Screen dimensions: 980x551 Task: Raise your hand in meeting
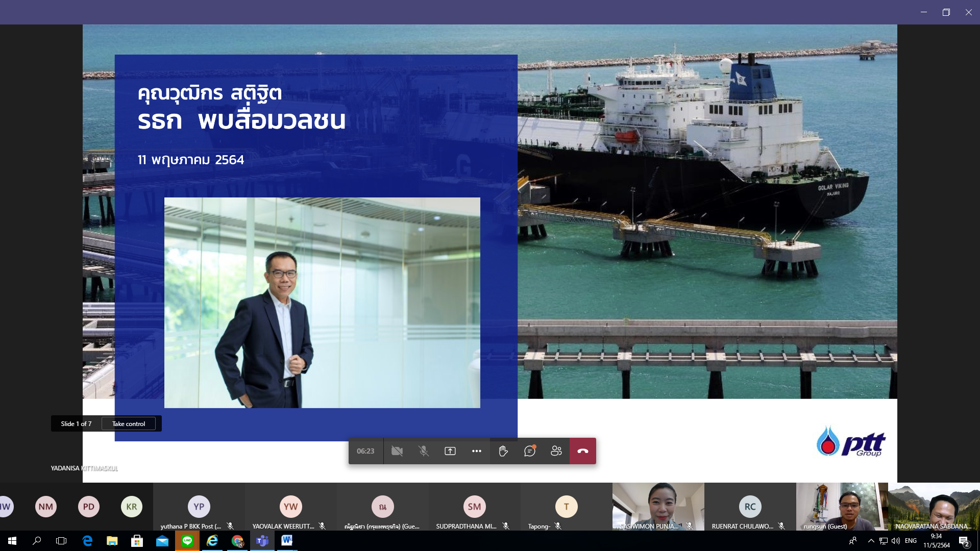click(x=503, y=451)
